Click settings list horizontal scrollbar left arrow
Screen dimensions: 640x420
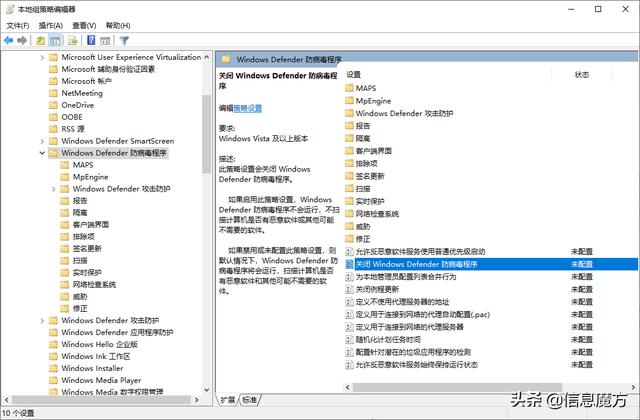(x=348, y=387)
